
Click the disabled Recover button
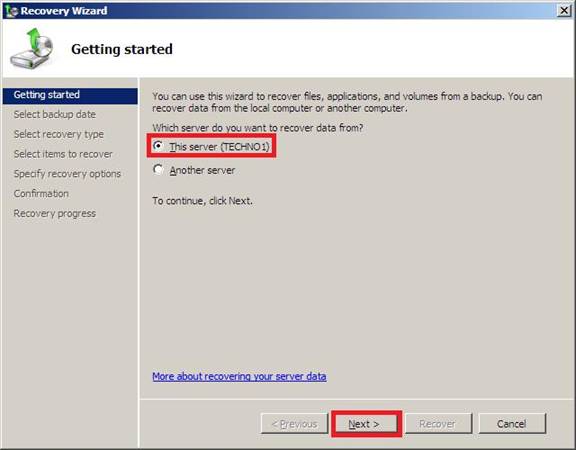click(x=438, y=424)
